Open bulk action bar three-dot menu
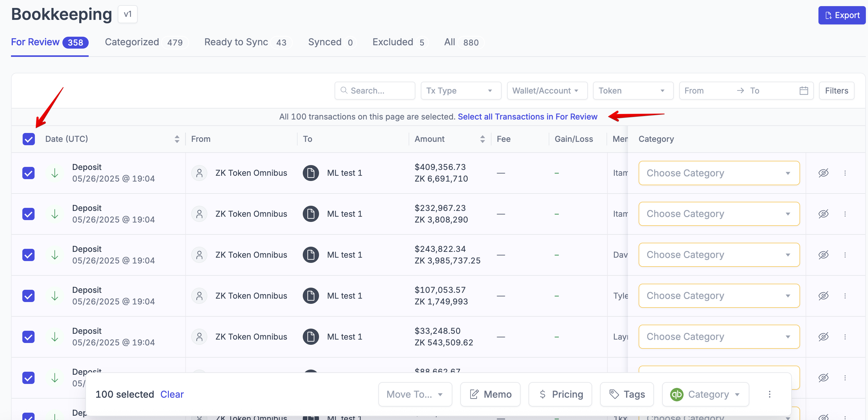 click(769, 394)
